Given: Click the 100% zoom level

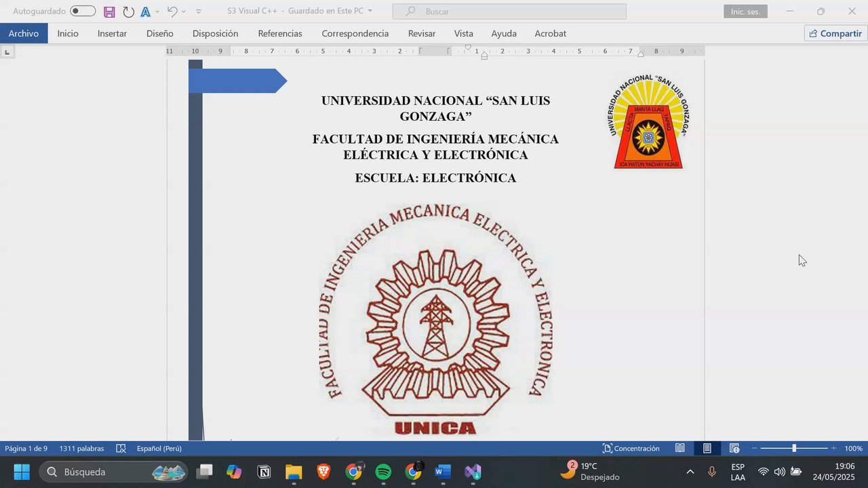Looking at the screenshot, I should tap(853, 449).
